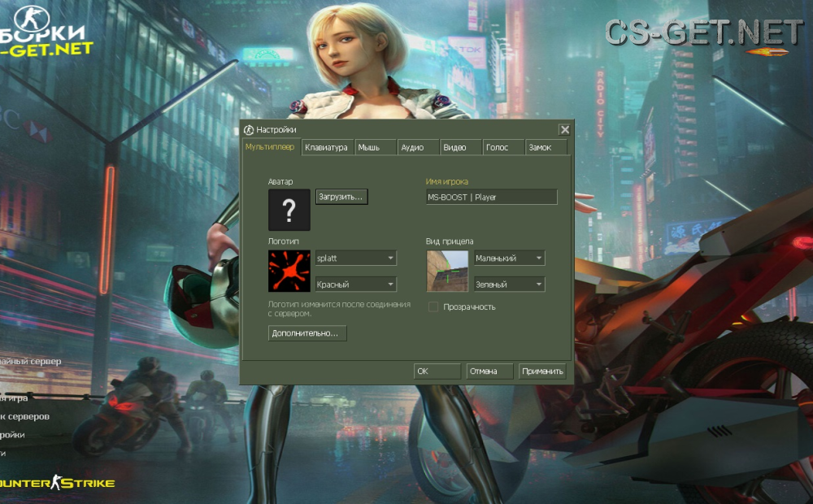Enable the Прозрачность checkbox
The height and width of the screenshot is (504, 813).
coord(432,307)
